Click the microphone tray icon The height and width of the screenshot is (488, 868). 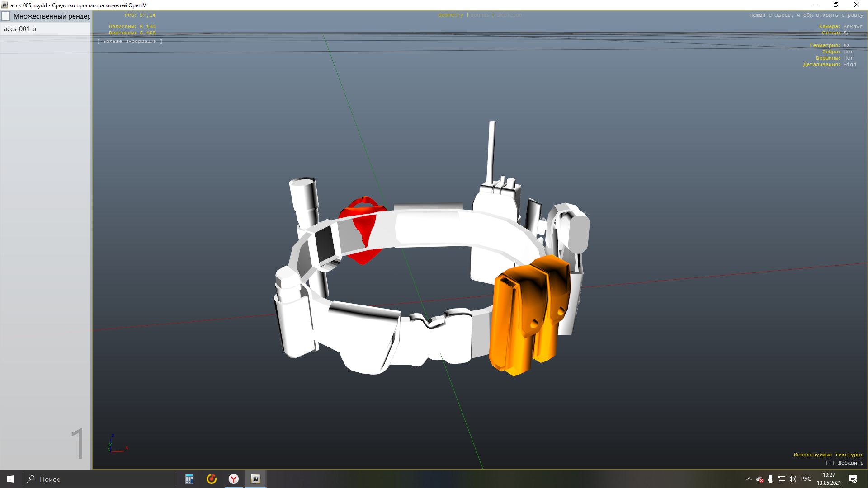pyautogui.click(x=770, y=479)
